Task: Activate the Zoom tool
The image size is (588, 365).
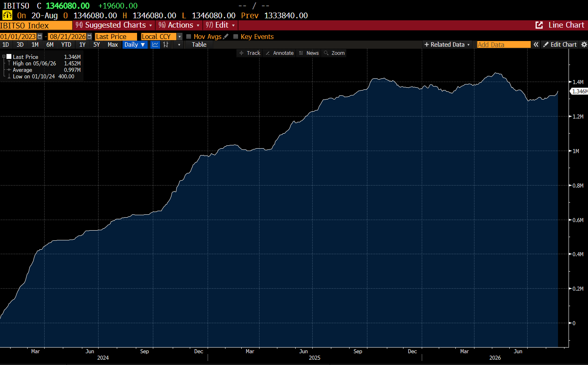Action: 335,53
